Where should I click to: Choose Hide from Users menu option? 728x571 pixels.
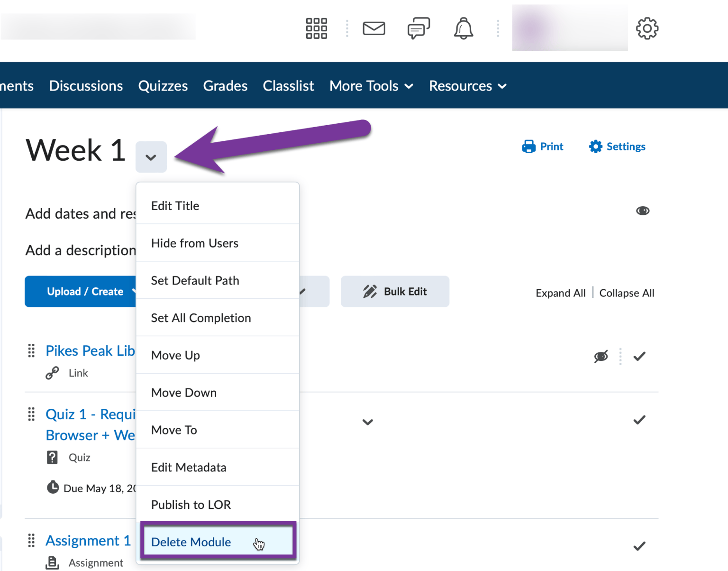218,243
